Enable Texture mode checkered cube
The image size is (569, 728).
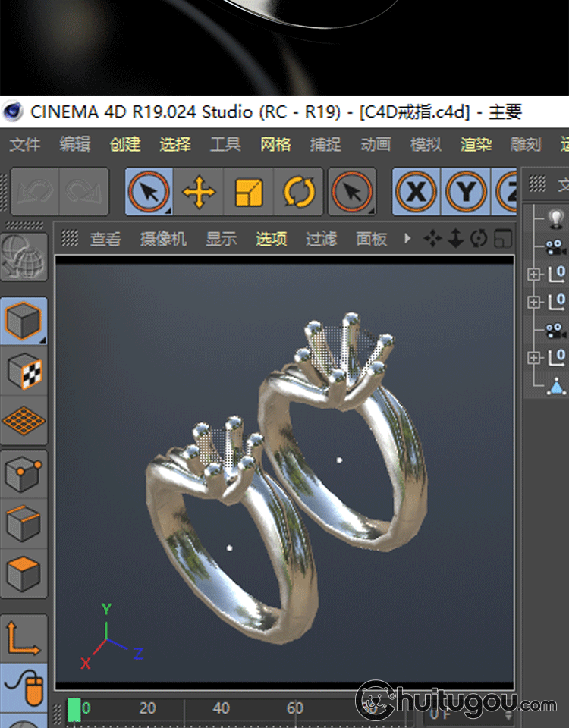(24, 372)
